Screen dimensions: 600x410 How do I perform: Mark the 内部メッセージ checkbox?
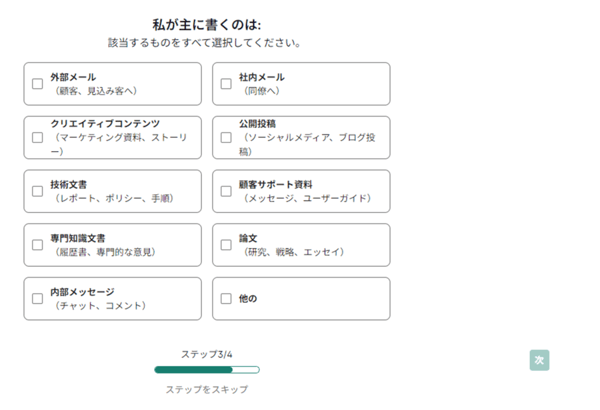coord(38,298)
